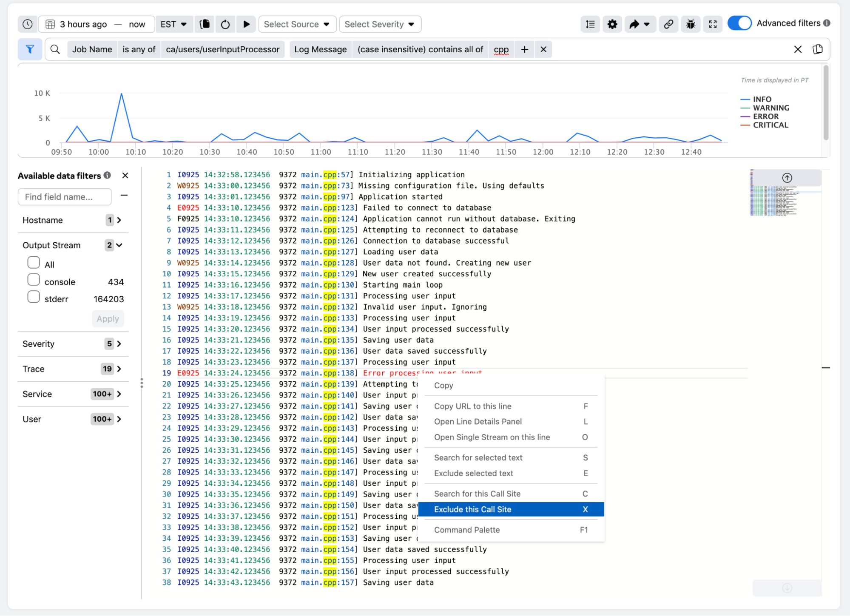Viewport: 850px width, 616px height.
Task: Open the Select Severity dropdown
Action: point(380,24)
